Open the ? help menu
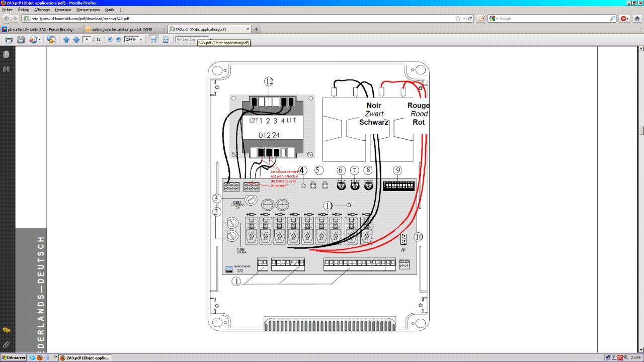This screenshot has height=362, width=644. coord(120,10)
